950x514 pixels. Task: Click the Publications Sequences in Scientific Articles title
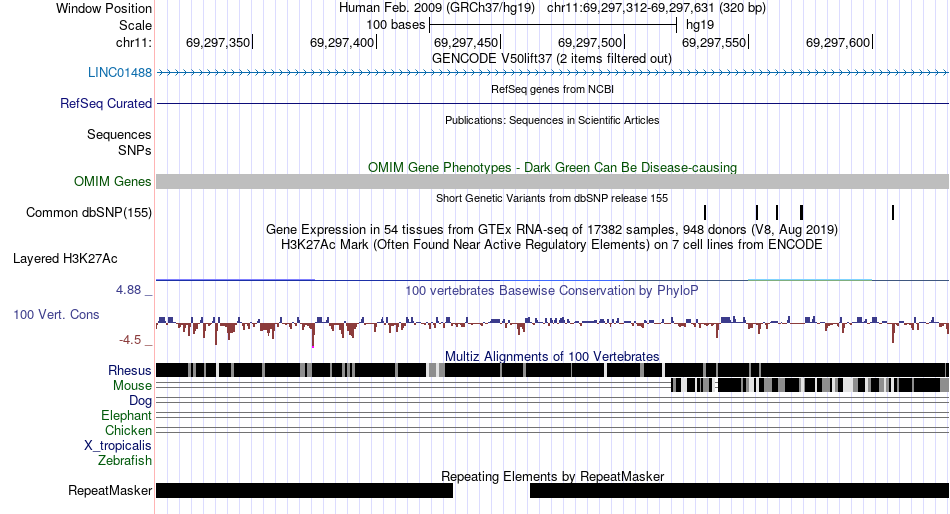(552, 121)
